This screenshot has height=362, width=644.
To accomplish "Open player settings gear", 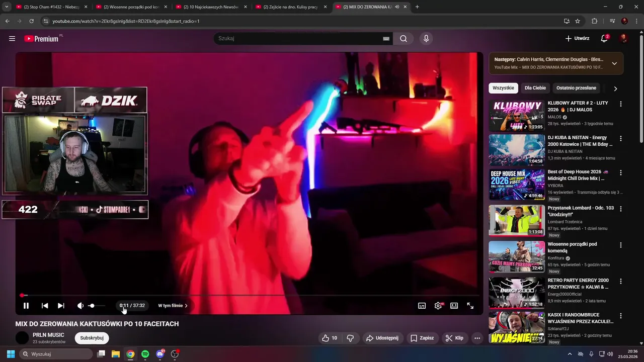I will (x=438, y=306).
